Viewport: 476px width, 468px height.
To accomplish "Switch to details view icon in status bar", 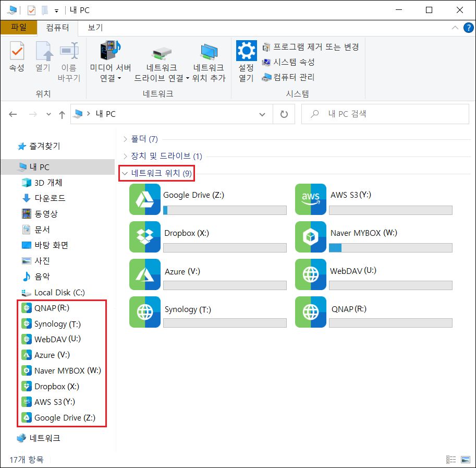I will point(451,460).
